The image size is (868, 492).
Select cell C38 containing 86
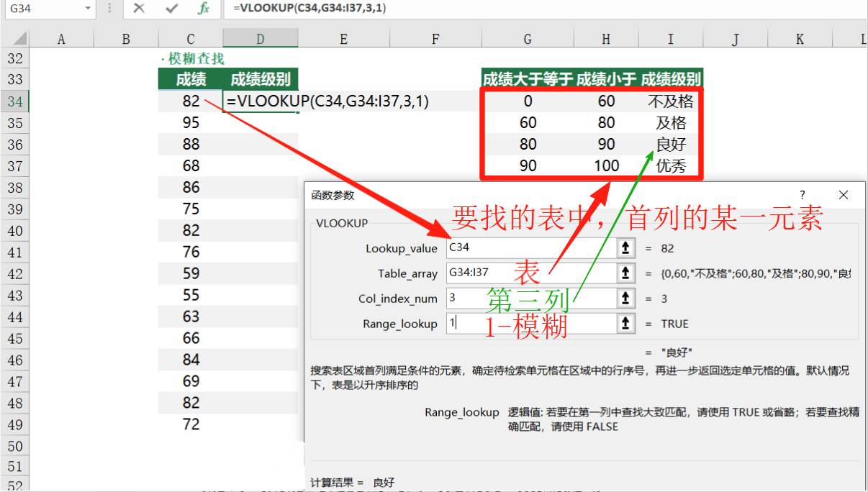(190, 188)
